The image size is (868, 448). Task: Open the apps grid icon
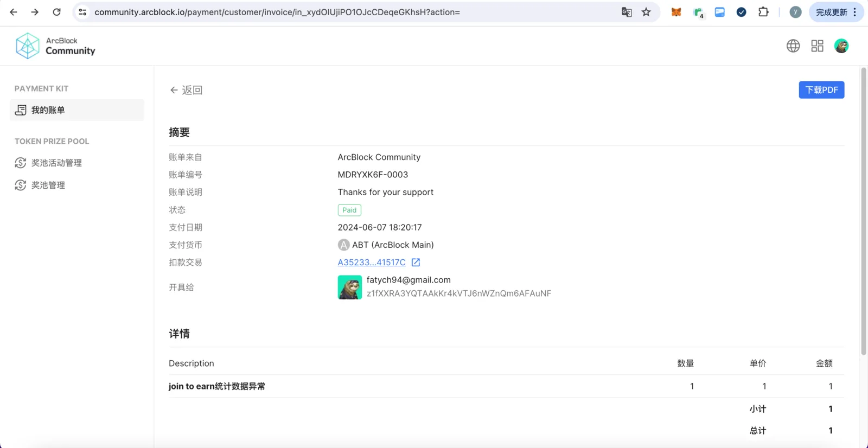pos(817,46)
